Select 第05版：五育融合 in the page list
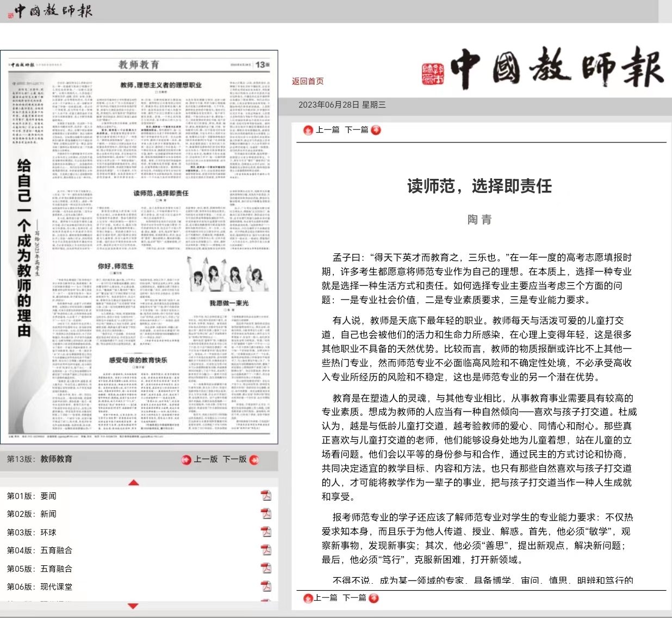 [40, 569]
